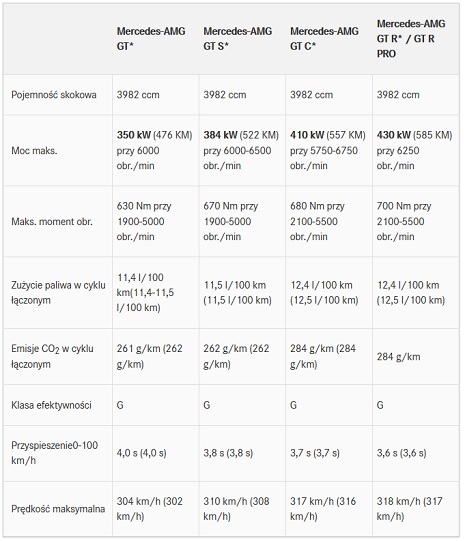Click the Przyspieszenie 0-100 km/h label
The image size is (465, 541).
pos(55,453)
